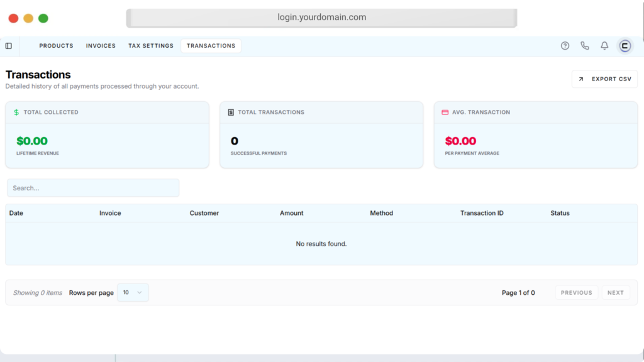The image size is (644, 362).
Task: Open the notifications bell icon
Action: [604, 46]
